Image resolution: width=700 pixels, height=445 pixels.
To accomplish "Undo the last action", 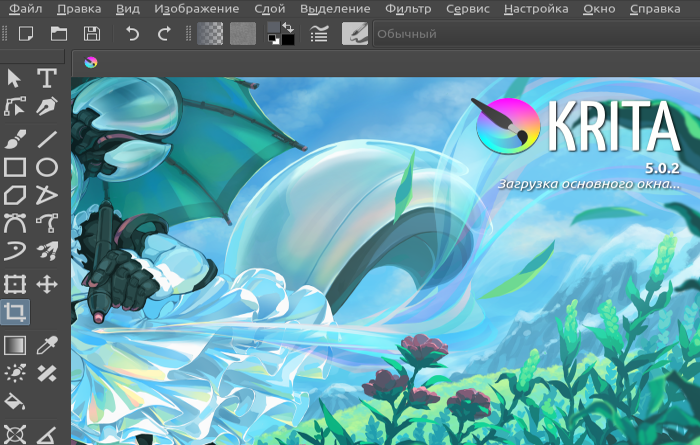I will pos(132,33).
